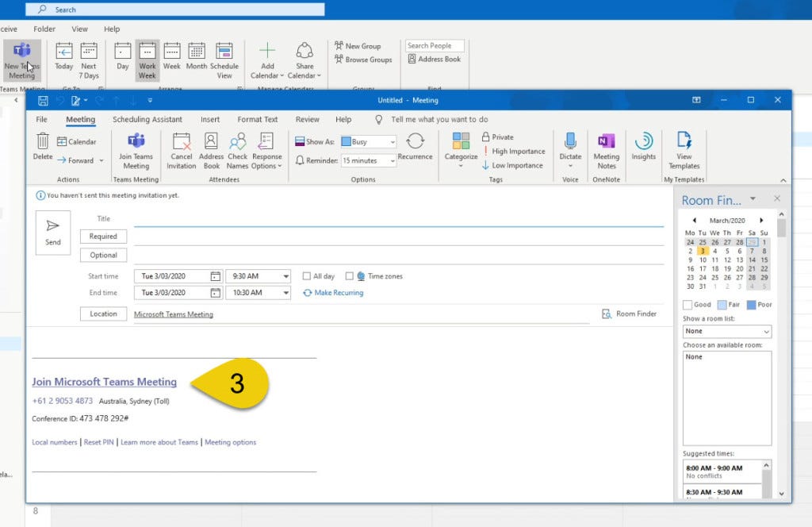Send the meeting invitation
Image resolution: width=812 pixels, height=527 pixels.
[x=53, y=233]
